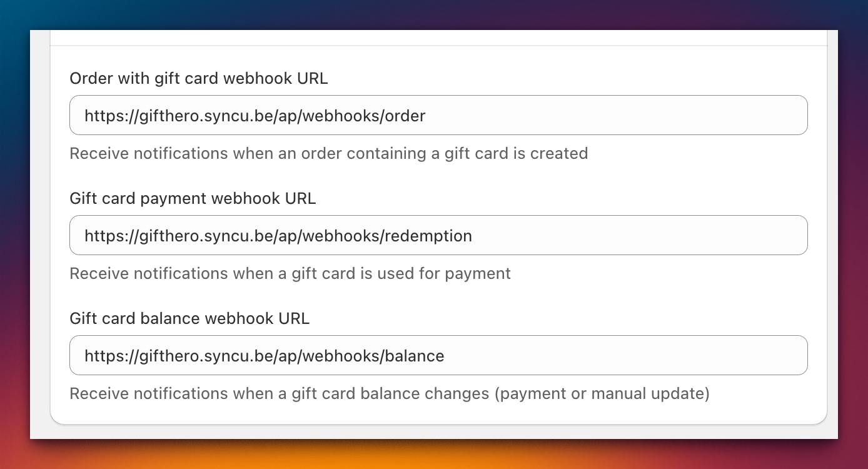
Task: Click the 'Gift card balance webhook URL' label
Action: [189, 318]
